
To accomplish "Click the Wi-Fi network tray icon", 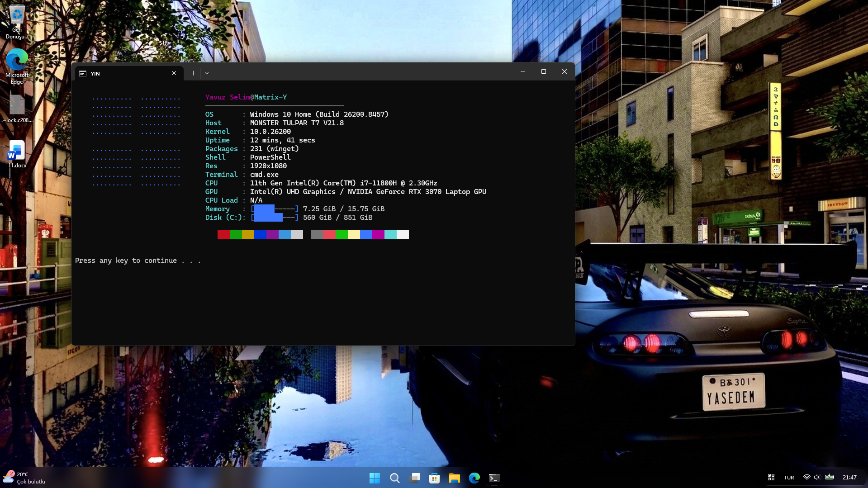I will 806,478.
